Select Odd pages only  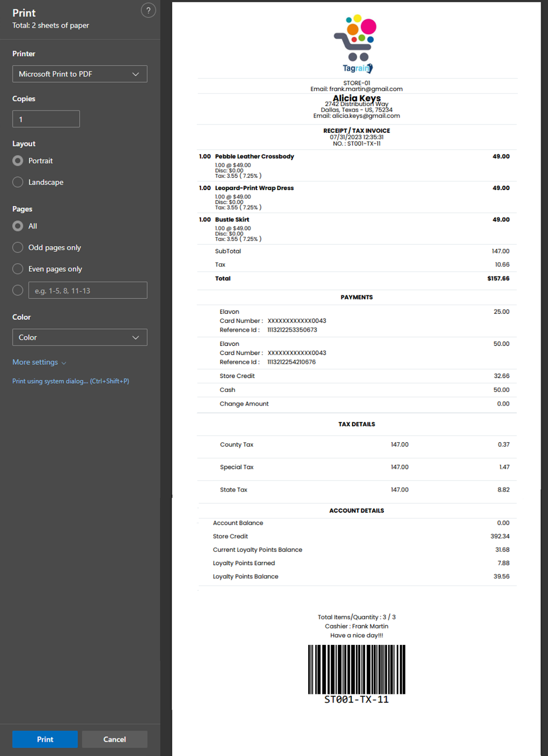[x=18, y=248]
